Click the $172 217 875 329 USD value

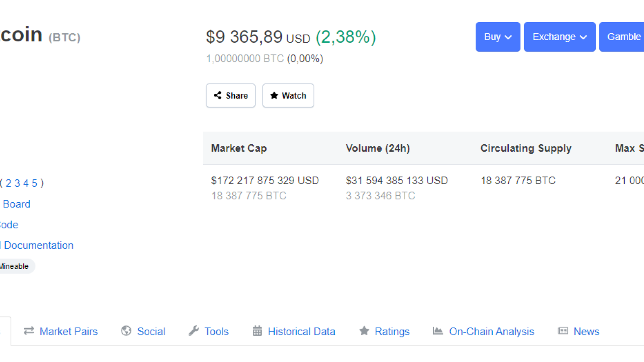point(265,181)
